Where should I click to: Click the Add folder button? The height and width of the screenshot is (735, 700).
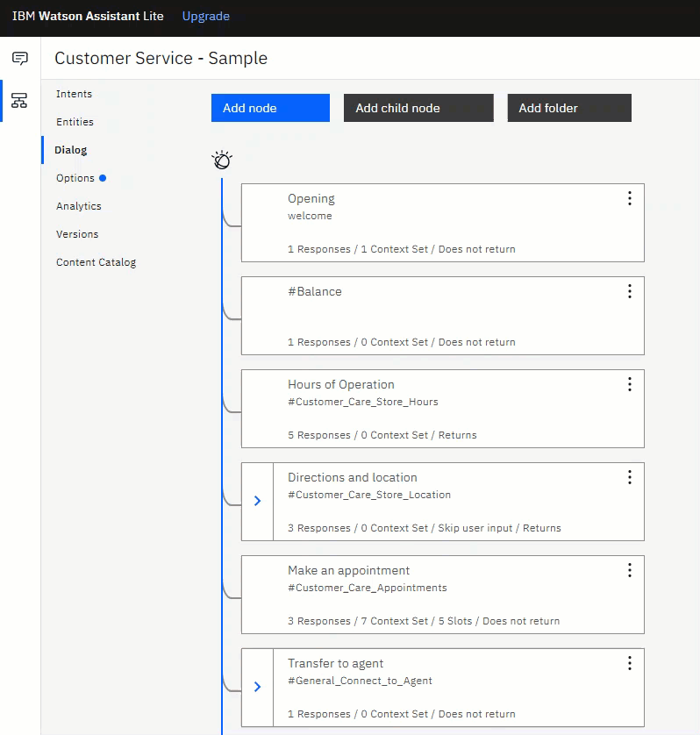[x=569, y=108]
